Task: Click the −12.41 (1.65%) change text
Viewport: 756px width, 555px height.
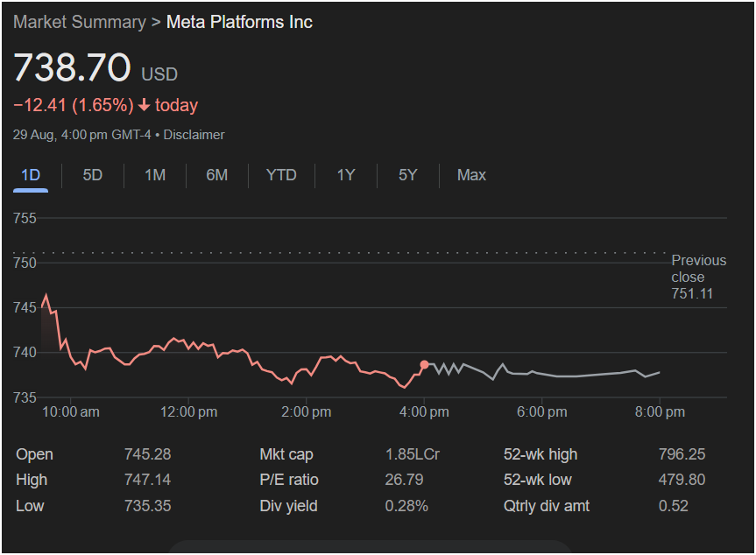Action: (74, 105)
